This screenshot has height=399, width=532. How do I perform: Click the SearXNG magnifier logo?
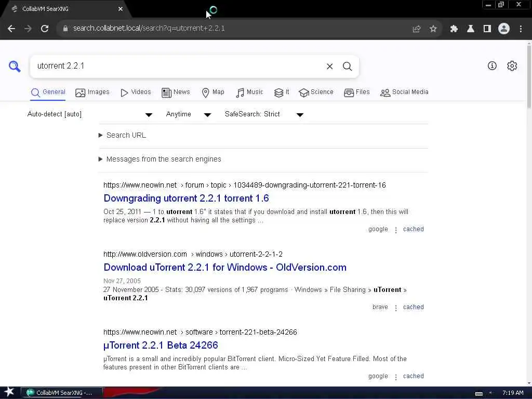15,66
